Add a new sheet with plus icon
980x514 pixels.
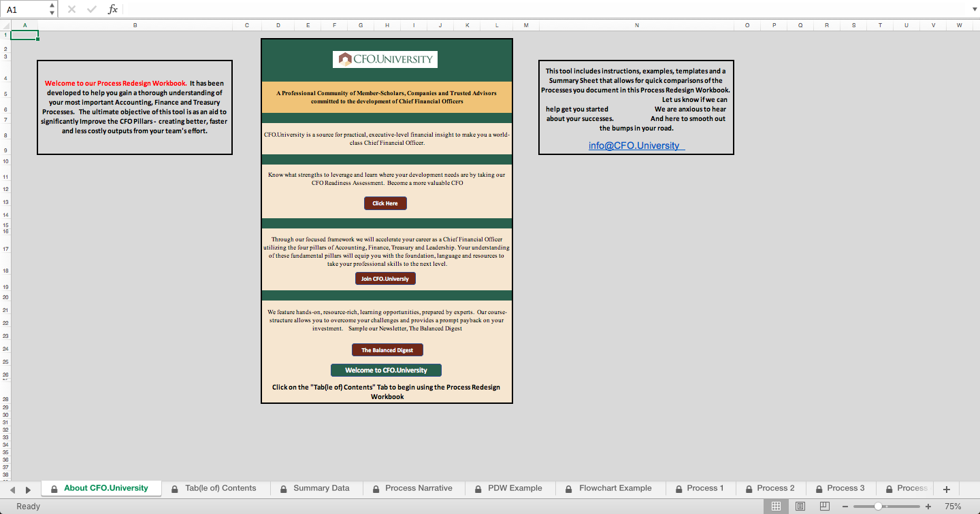point(946,489)
